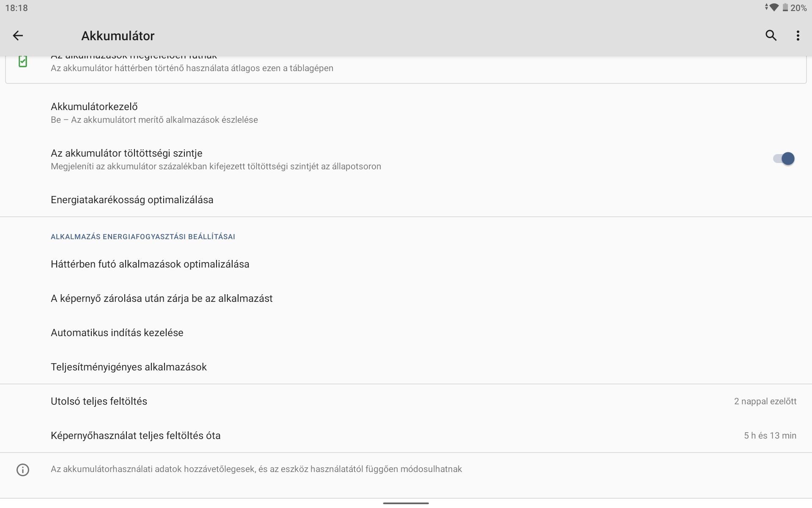Tap the battery icon in status bar
The height and width of the screenshot is (508, 812).
785,8
